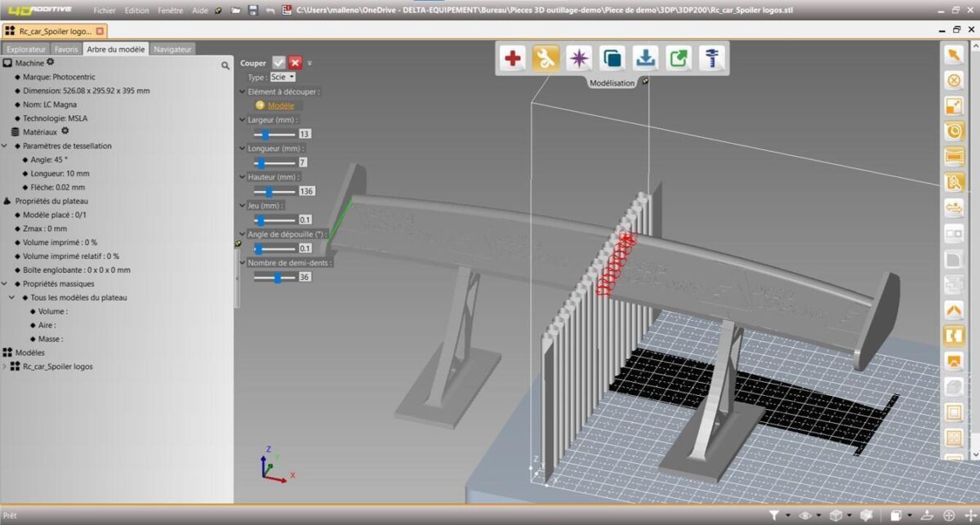The image size is (980, 525).
Task: Collapse the Hauteur (mm) section
Action: [243, 177]
